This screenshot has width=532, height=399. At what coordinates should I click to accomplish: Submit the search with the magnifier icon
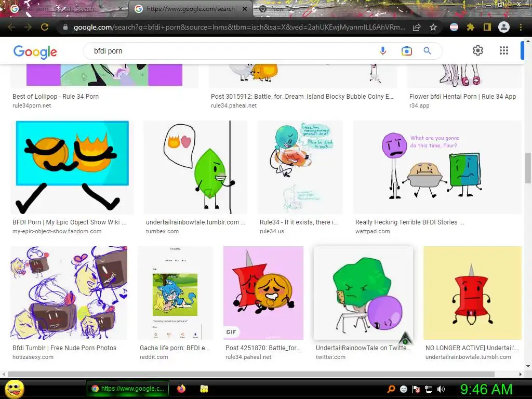[428, 51]
